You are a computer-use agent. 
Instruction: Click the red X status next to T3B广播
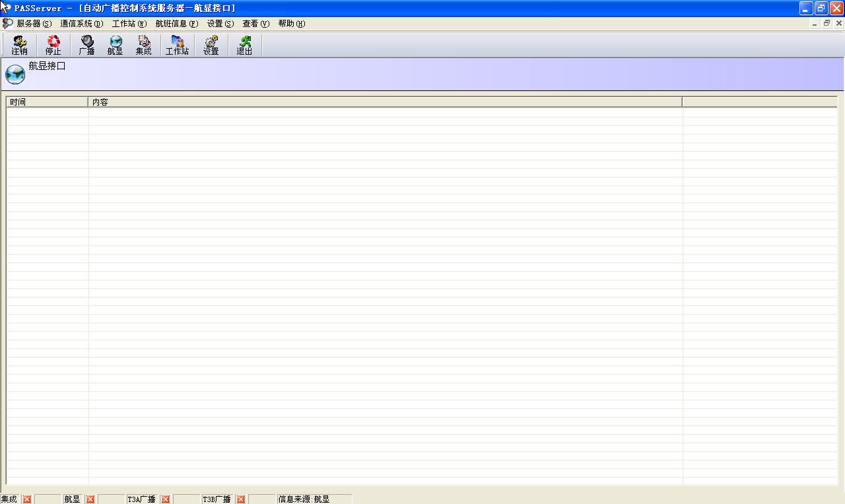coord(241,499)
